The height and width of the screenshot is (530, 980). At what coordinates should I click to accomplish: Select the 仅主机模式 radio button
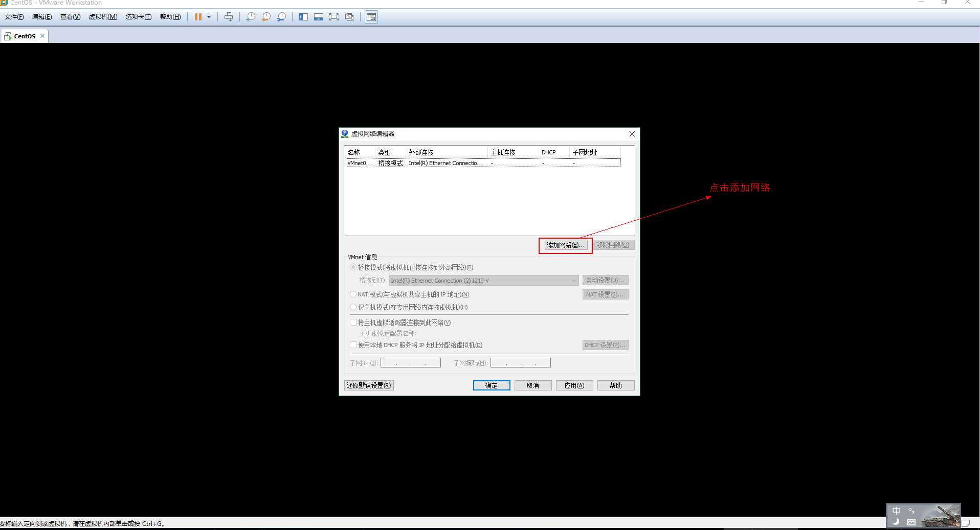353,307
